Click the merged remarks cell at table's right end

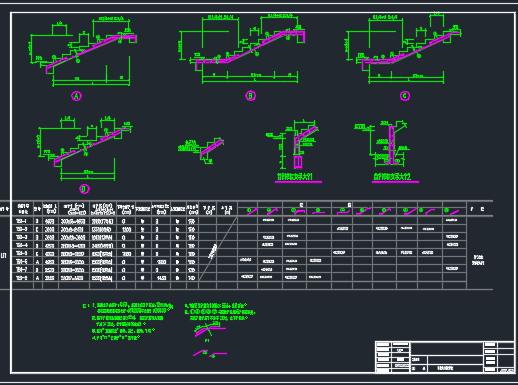tap(478, 261)
